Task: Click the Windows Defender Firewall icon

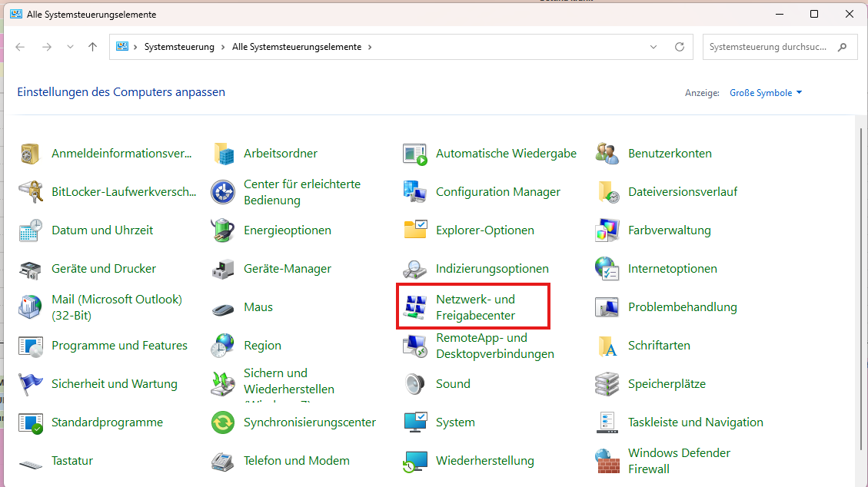Action: 607,461
